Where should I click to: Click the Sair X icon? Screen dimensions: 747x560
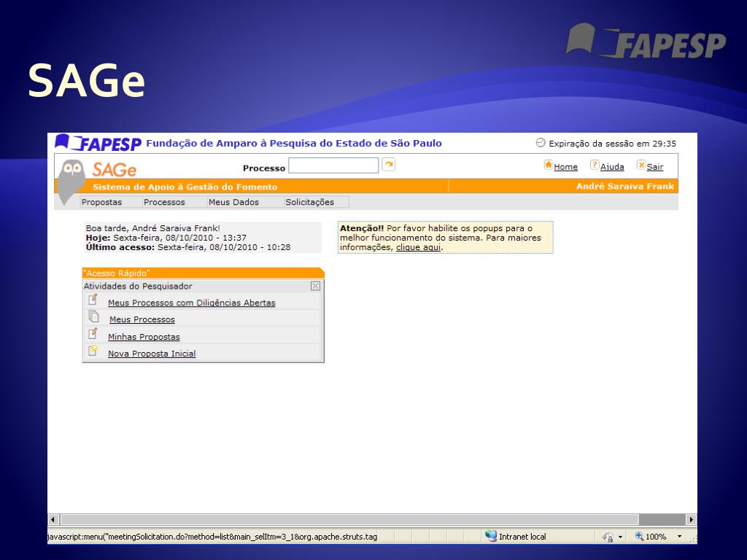coord(641,165)
